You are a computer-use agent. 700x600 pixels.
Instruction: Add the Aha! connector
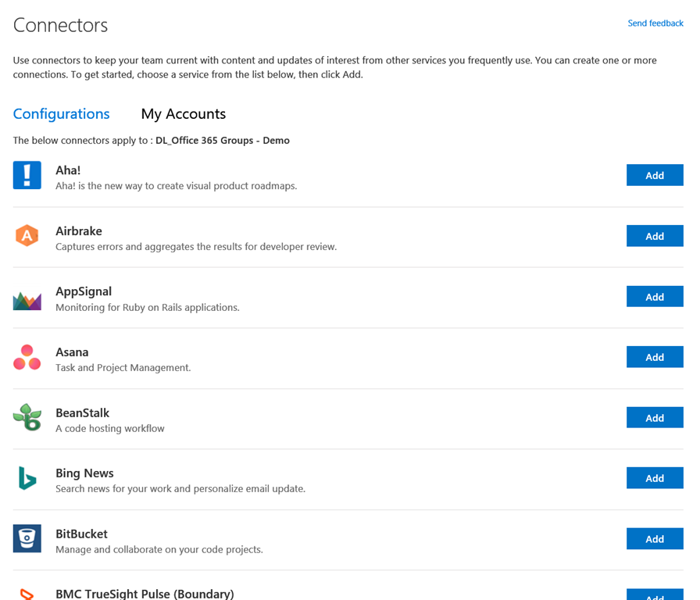654,175
